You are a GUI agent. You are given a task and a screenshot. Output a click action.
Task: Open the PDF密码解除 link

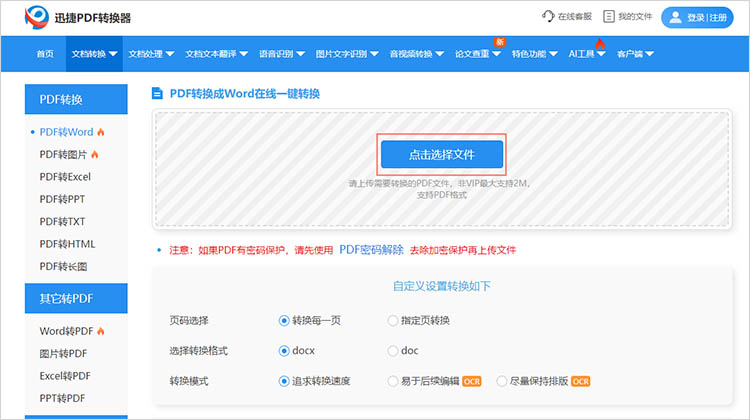[371, 250]
